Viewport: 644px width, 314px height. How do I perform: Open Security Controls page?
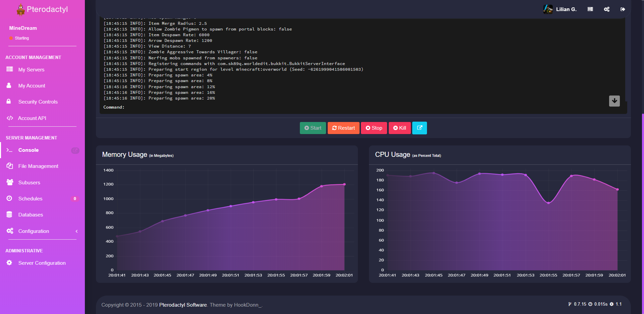(x=38, y=102)
